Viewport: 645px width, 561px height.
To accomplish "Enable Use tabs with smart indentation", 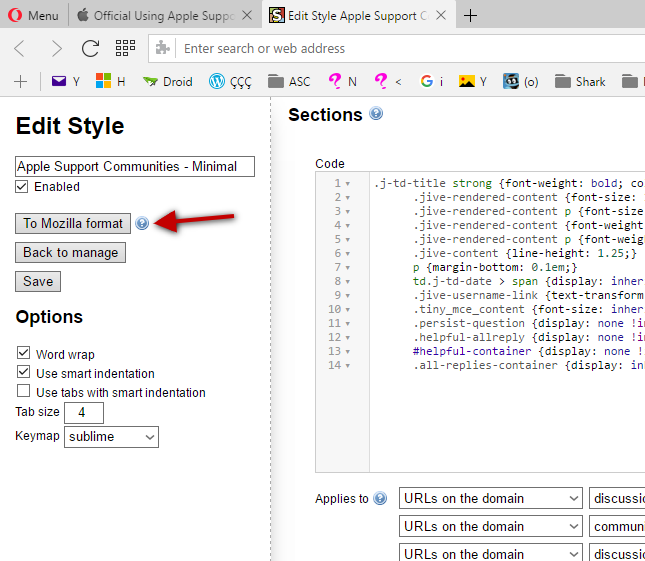I will pos(23,391).
